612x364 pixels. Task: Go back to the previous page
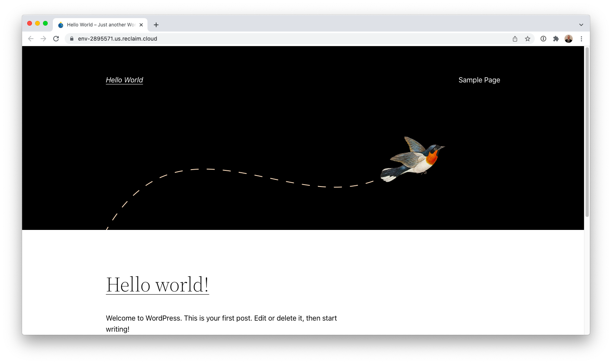[31, 39]
